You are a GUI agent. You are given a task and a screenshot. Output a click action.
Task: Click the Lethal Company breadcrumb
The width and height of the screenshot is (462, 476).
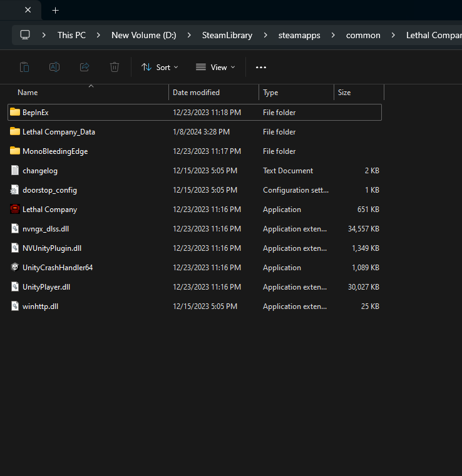pos(434,35)
